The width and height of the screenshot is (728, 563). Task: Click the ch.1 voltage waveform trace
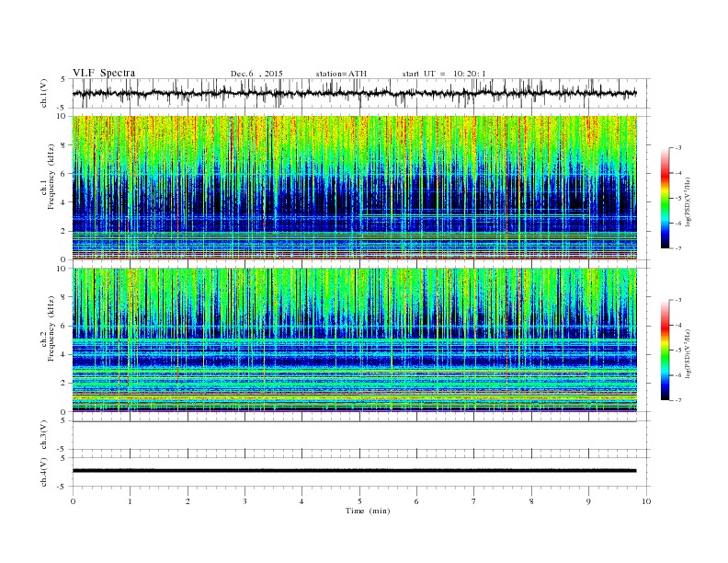[x=354, y=93]
